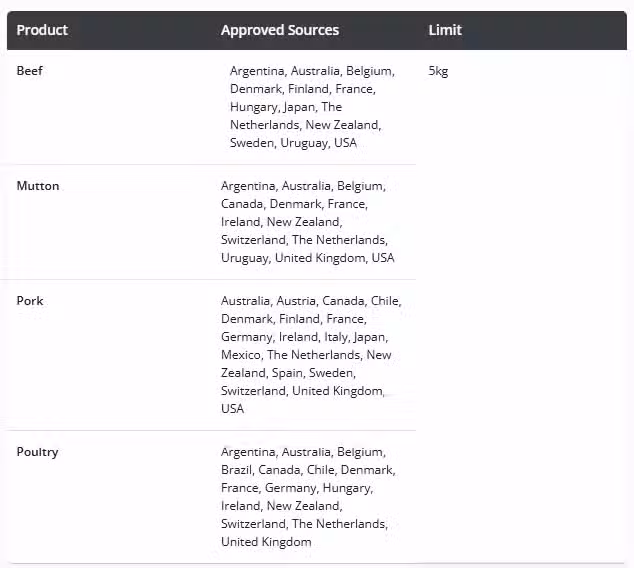Click the 5kg limit value
Viewport: 634px width, 568px height.
tap(438, 71)
